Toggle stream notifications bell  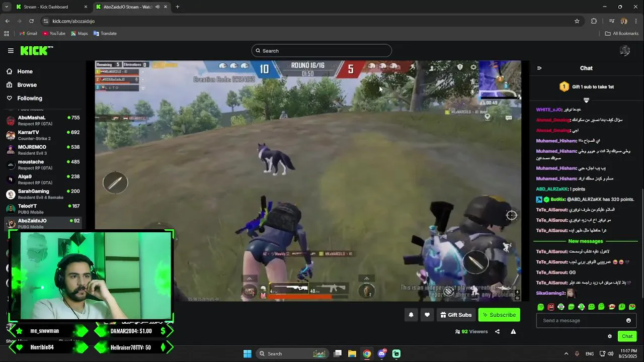(x=411, y=315)
